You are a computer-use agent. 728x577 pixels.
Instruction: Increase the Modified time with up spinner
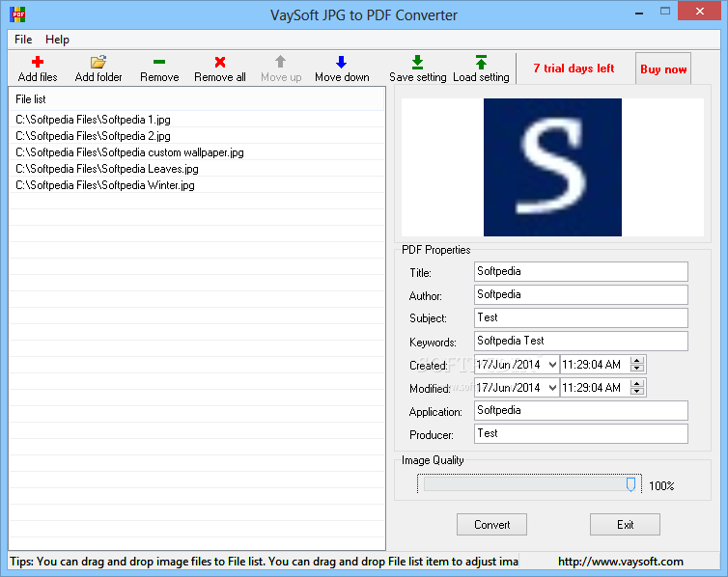tap(637, 384)
